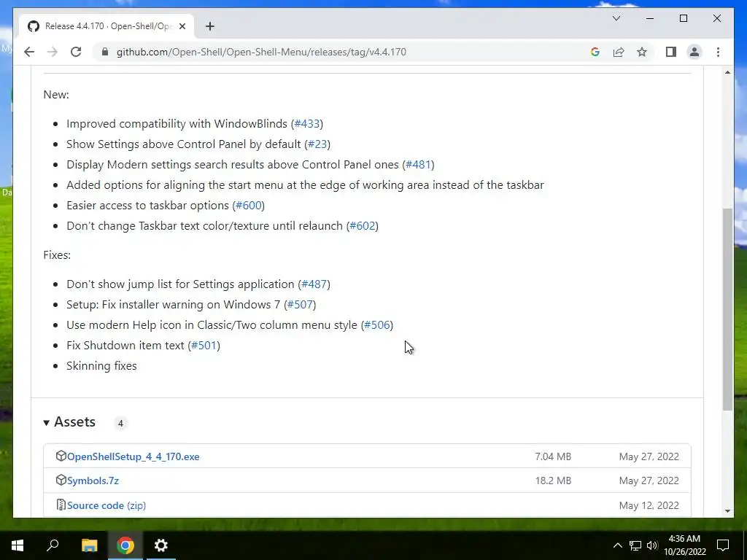Click the May 12, 2022 date text
This screenshot has height=560, width=747.
tap(649, 506)
